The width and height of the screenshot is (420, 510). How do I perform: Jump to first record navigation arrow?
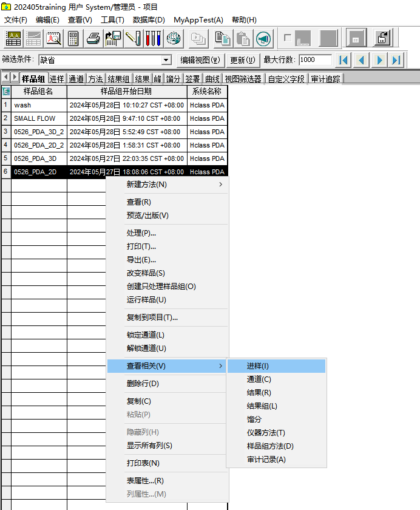344,60
